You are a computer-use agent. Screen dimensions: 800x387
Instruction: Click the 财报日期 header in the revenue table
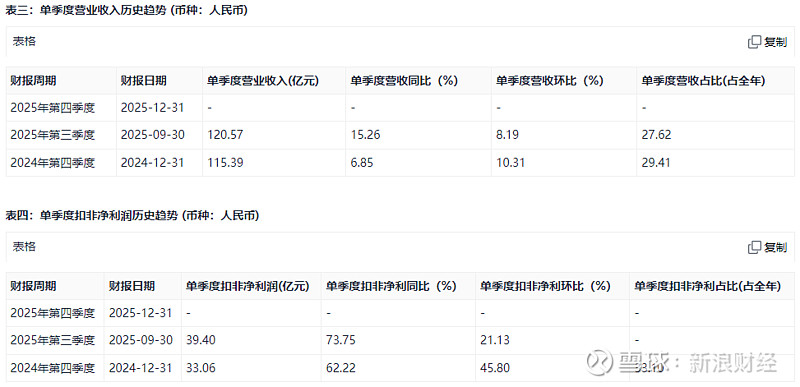[x=143, y=81]
